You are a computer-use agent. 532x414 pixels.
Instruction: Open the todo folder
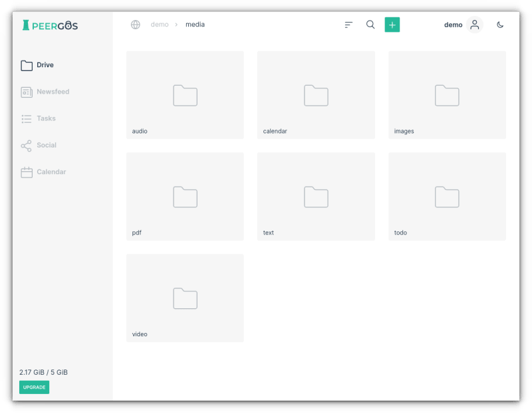coord(447,197)
